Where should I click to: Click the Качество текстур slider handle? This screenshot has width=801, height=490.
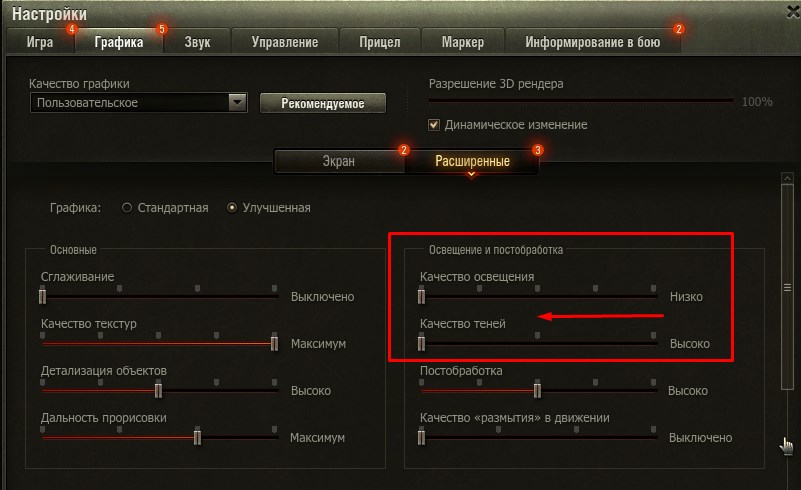(x=274, y=343)
